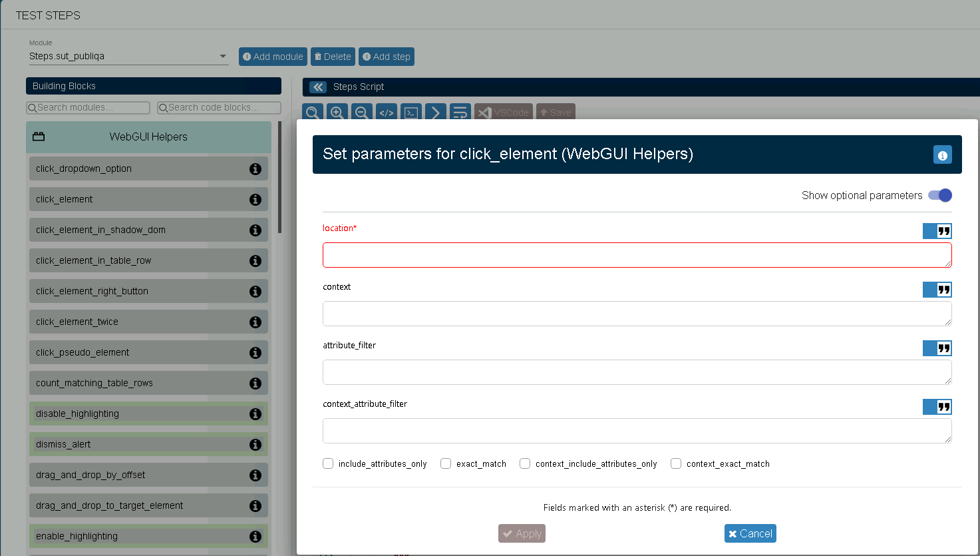
Task: Select the click_element block
Action: click(x=148, y=200)
